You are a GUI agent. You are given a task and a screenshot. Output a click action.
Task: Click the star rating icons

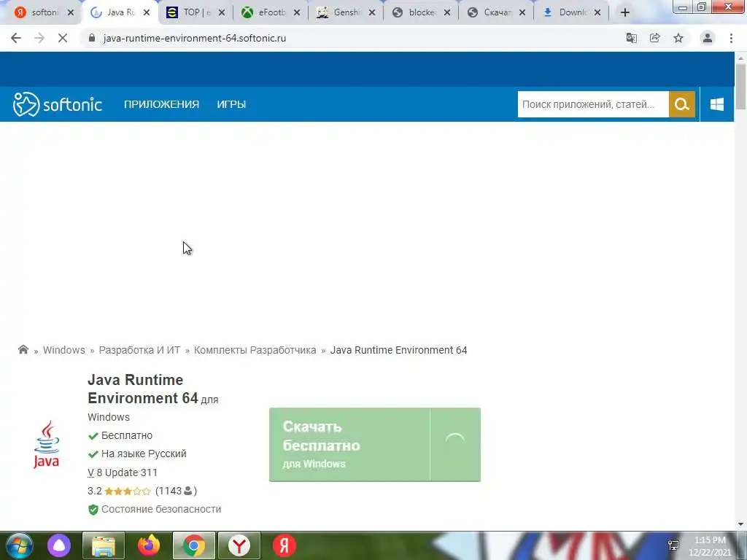[127, 491]
